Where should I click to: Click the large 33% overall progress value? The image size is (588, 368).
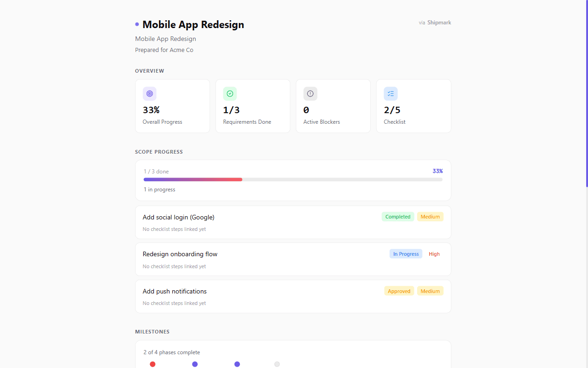click(x=151, y=110)
